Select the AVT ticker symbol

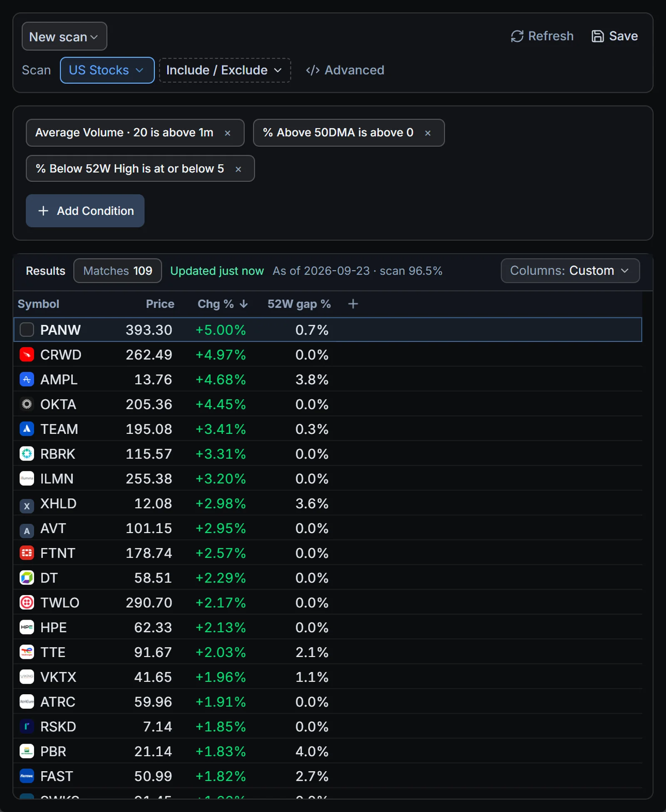(x=53, y=528)
